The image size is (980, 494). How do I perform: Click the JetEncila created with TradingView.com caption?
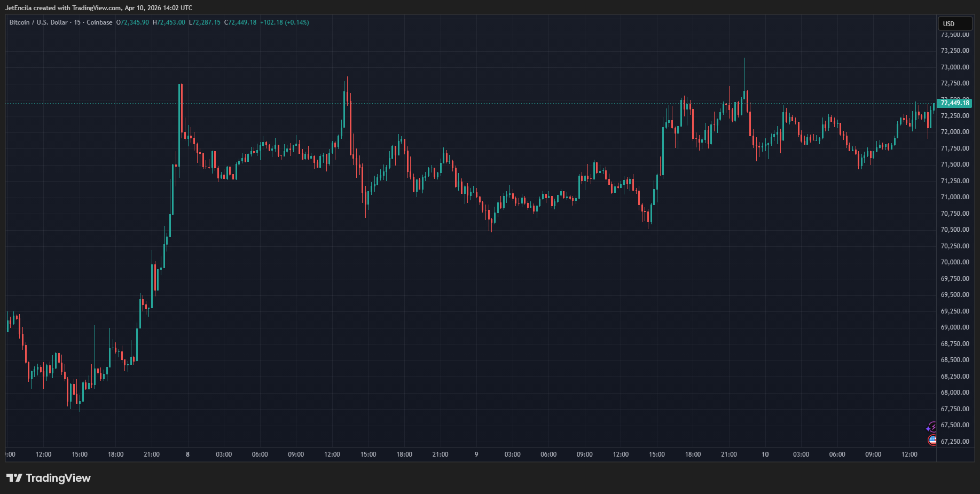99,8
